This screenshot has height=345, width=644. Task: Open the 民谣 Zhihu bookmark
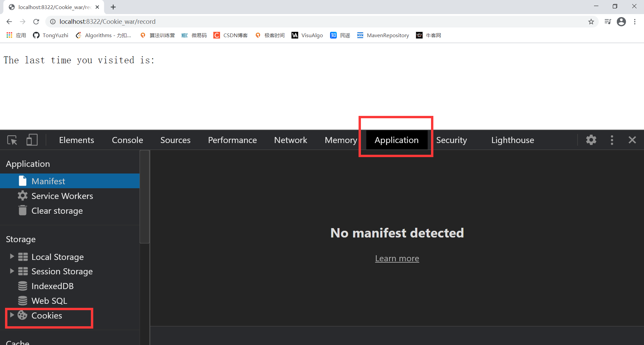(x=340, y=35)
